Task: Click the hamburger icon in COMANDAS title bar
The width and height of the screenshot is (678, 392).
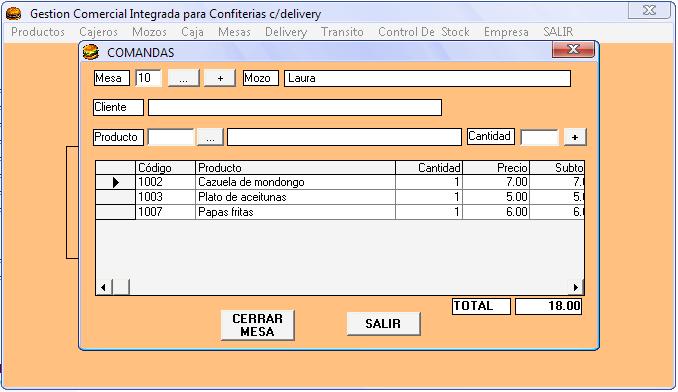Action: [x=90, y=52]
